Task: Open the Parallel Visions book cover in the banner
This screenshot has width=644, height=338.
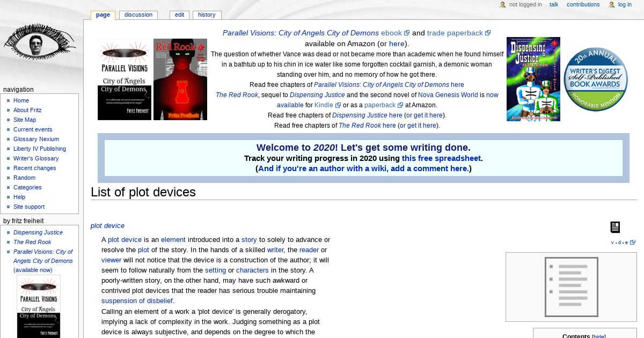Action: (125, 79)
